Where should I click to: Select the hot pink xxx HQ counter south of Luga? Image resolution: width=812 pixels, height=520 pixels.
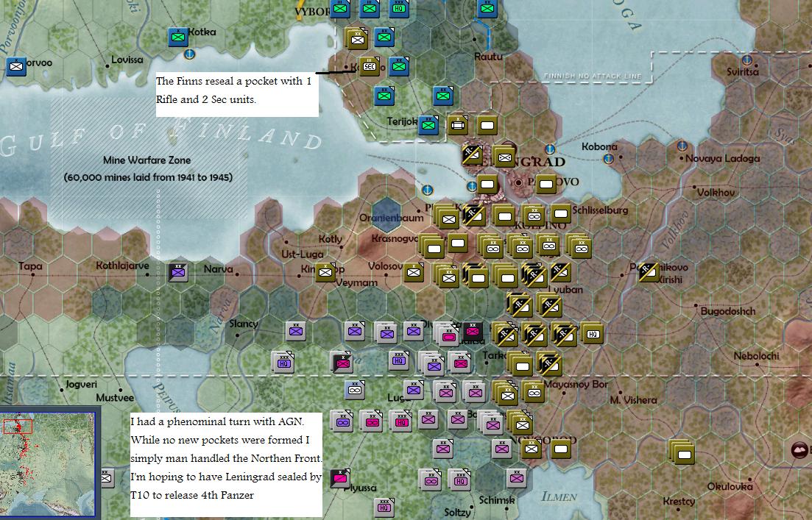[x=401, y=421]
